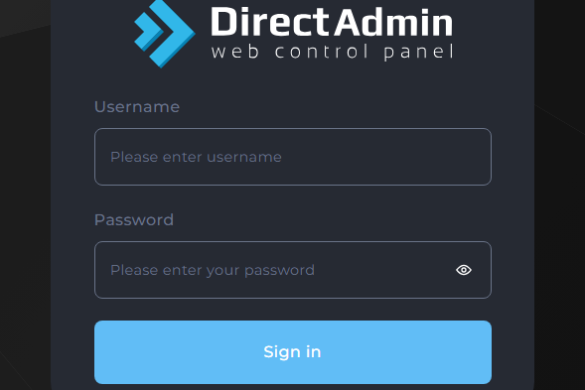Click the word 'Admin' in the logo
This screenshot has width=585, height=390.
point(393,22)
